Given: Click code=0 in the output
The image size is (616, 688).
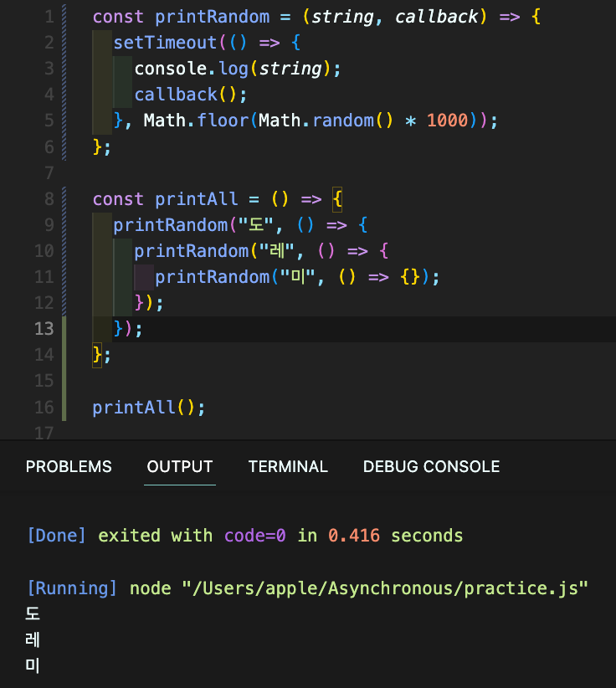Looking at the screenshot, I should tap(255, 536).
